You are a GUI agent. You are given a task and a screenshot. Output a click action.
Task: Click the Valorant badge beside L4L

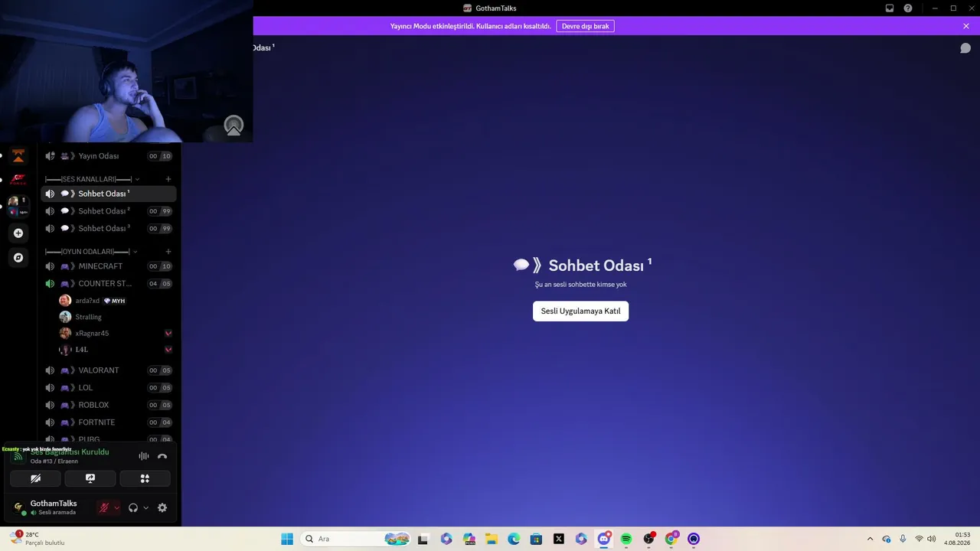[x=168, y=350]
